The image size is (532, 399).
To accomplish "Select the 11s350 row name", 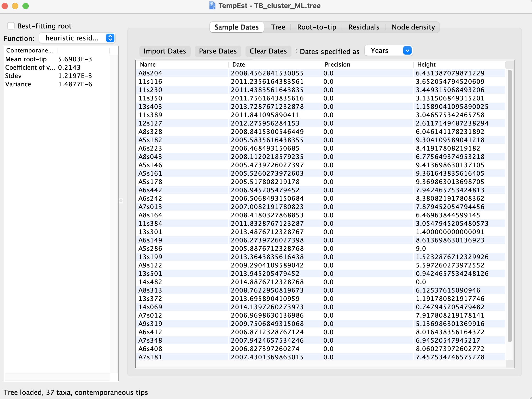I will 150,98.
